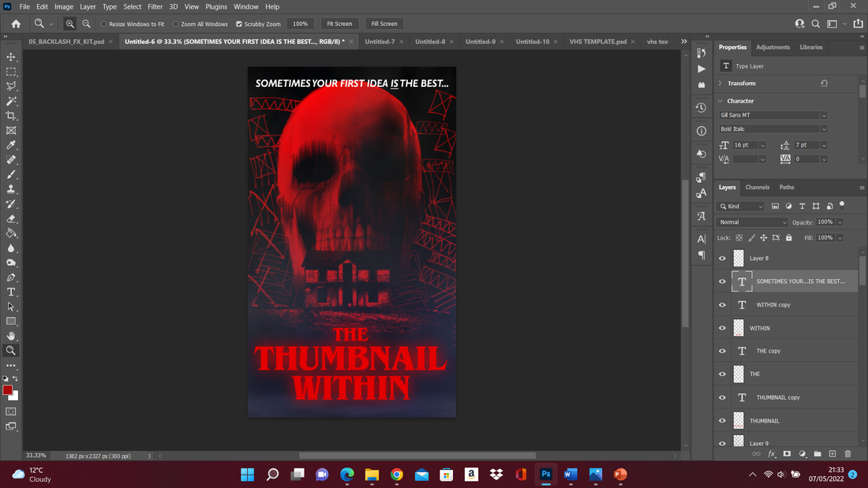Select the Blur tool
The width and height of the screenshot is (868, 488).
click(x=11, y=248)
